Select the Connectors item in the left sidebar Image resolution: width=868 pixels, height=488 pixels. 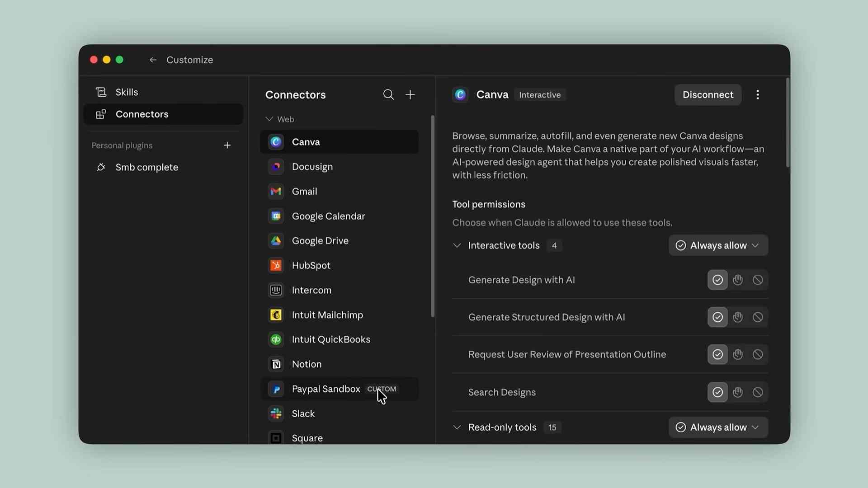point(163,114)
